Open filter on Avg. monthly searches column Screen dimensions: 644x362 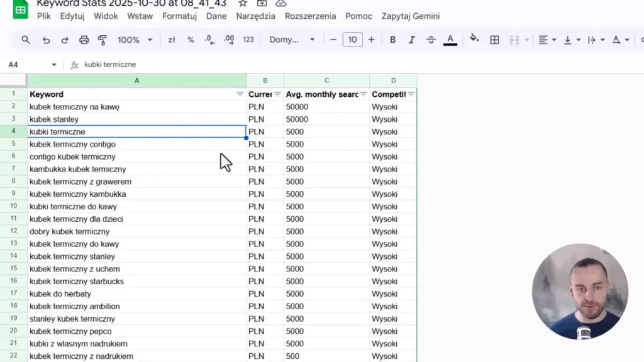363,94
